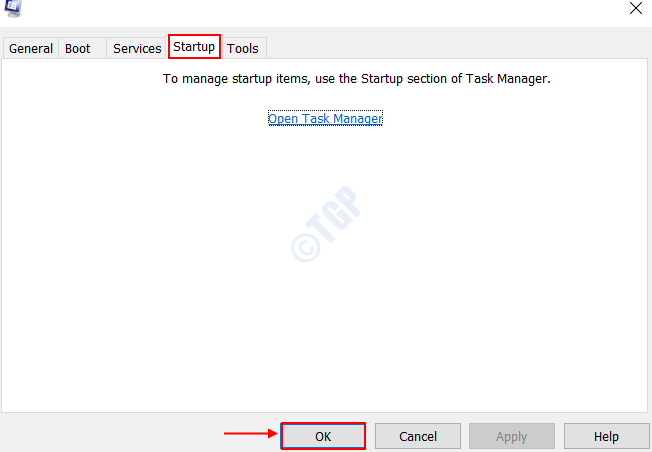This screenshot has width=652, height=452.
Task: Click the greyed-out Apply button
Action: click(511, 436)
